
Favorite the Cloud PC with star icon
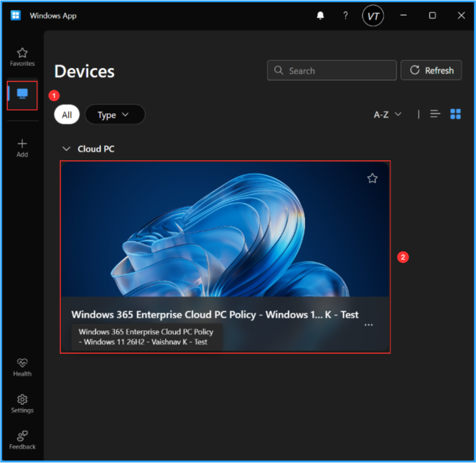tap(372, 178)
